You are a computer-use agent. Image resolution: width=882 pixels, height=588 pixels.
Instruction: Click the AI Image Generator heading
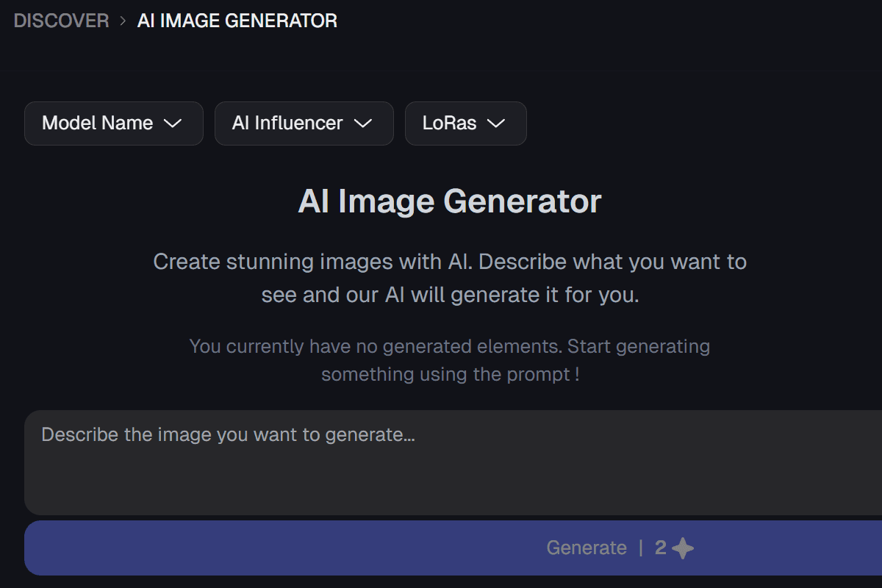[x=450, y=201]
